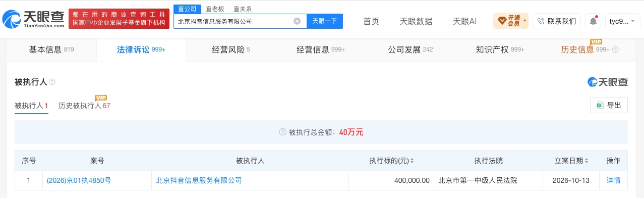Select the 查老板 search tab
The image size is (644, 198).
click(x=215, y=9)
